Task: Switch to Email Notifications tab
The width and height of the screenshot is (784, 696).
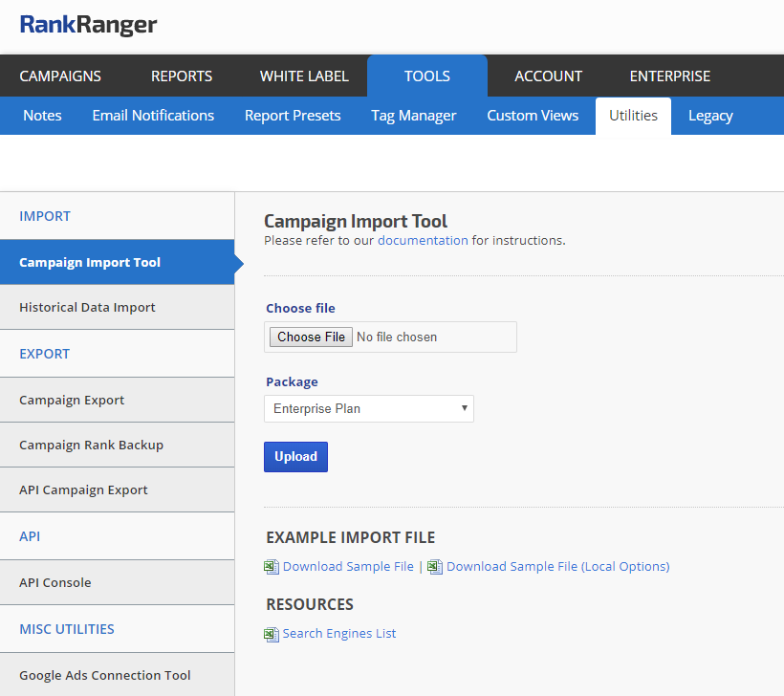Action: 153,116
